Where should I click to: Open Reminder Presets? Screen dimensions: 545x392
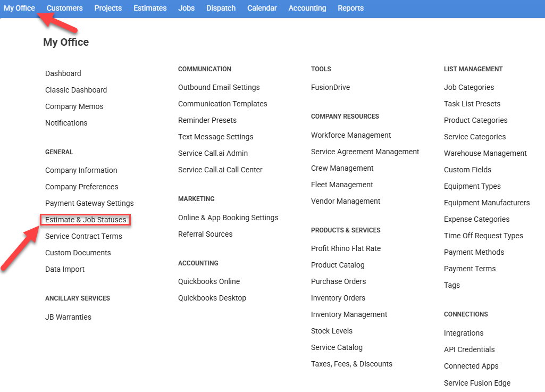point(207,120)
